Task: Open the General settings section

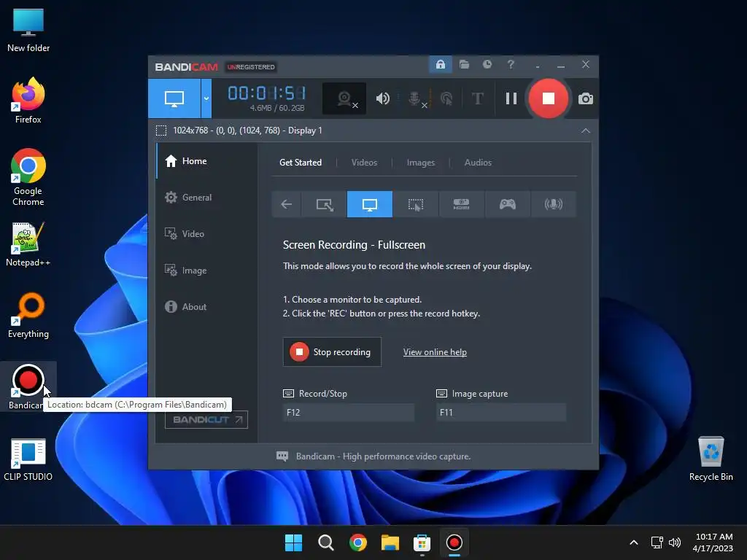Action: tap(206, 197)
